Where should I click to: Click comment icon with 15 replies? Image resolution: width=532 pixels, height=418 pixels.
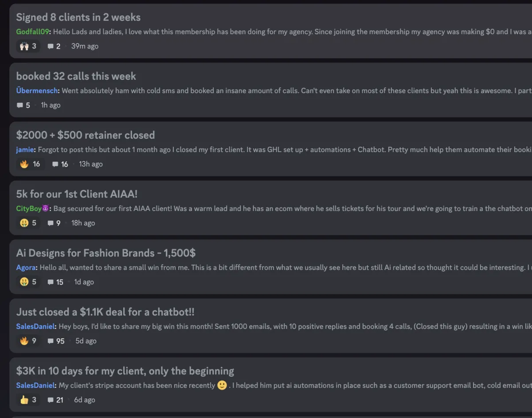pos(51,282)
